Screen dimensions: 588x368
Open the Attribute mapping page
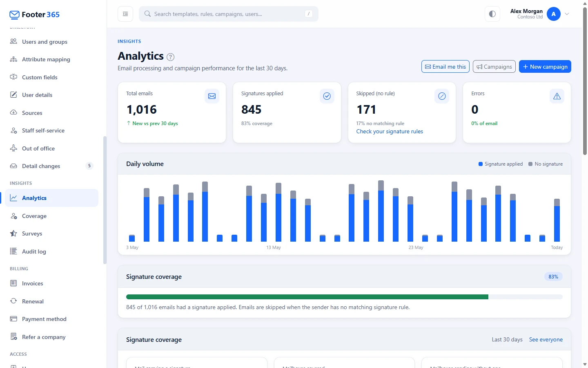coord(52,59)
